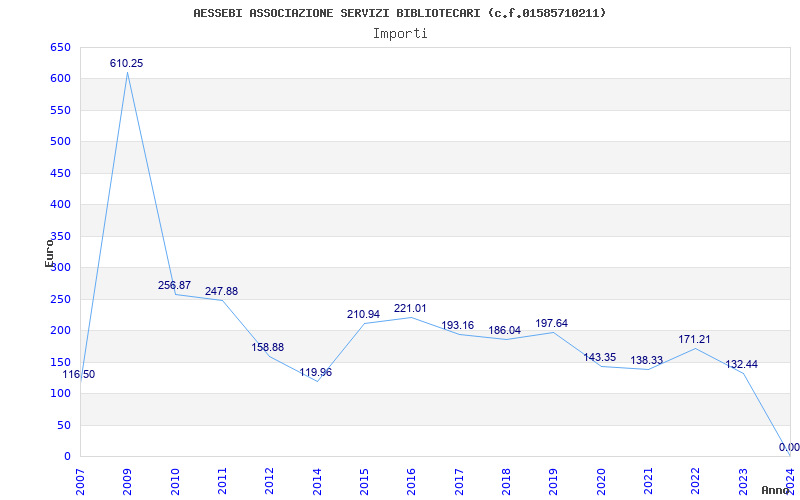Click the x-axis year 2018
The height and width of the screenshot is (500, 800).
coord(506,482)
